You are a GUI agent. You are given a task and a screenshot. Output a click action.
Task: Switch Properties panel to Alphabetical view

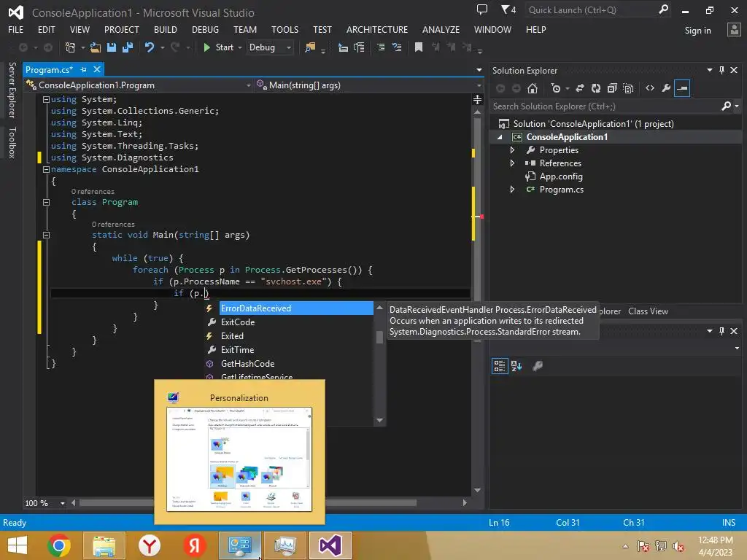coord(516,366)
